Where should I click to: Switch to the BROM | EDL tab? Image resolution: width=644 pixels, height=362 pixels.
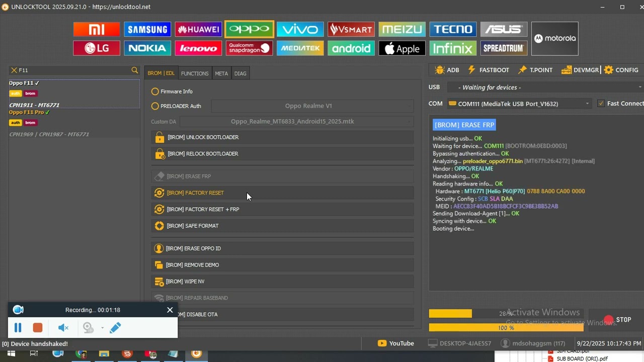tap(161, 73)
